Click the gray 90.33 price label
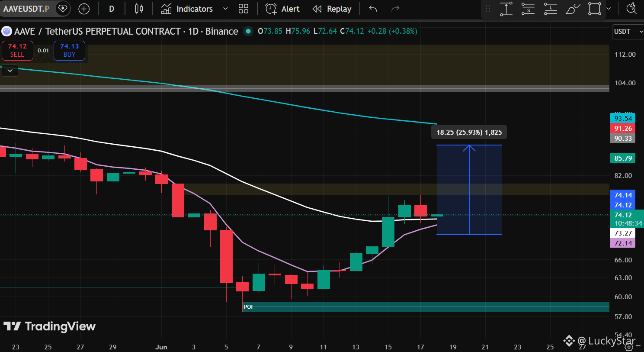 click(623, 139)
